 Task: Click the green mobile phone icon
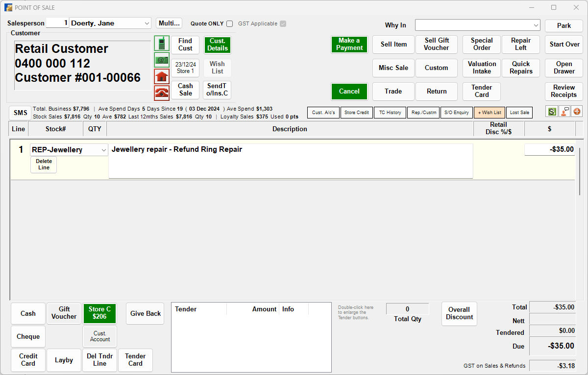(x=162, y=43)
